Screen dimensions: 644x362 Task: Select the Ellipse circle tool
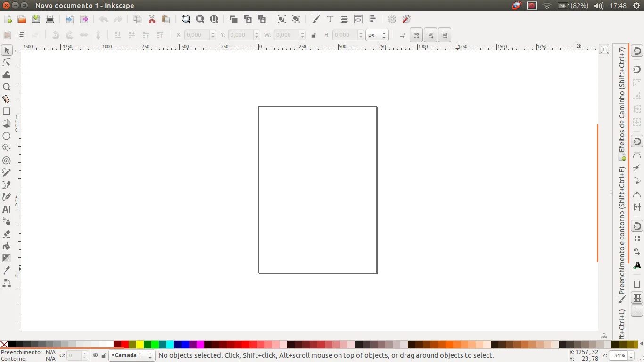click(7, 136)
